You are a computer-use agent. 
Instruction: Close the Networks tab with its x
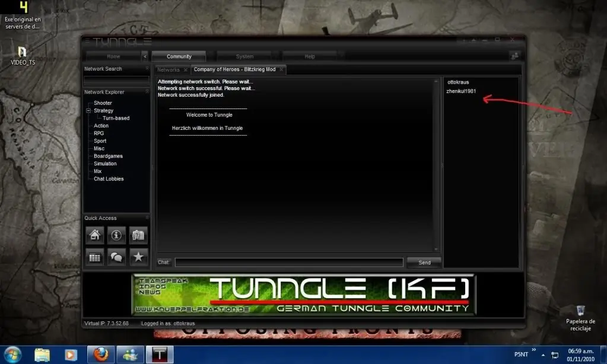tap(186, 70)
